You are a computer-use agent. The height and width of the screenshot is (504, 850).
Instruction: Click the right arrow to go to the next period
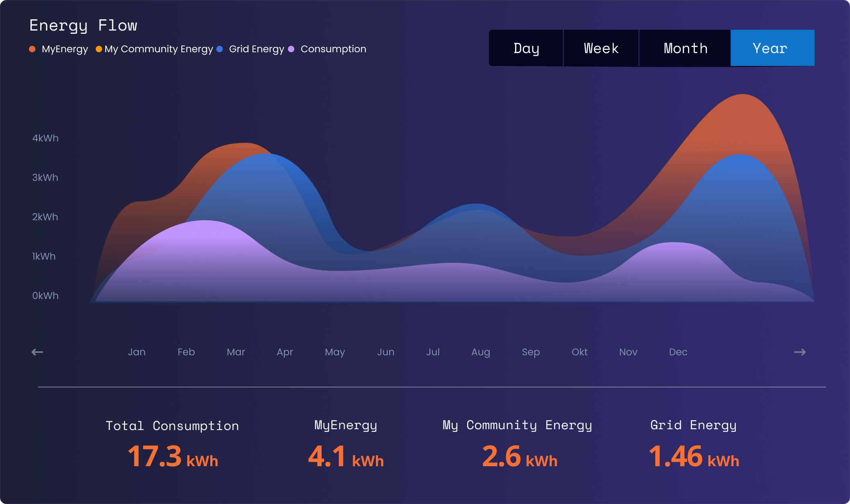click(x=800, y=352)
